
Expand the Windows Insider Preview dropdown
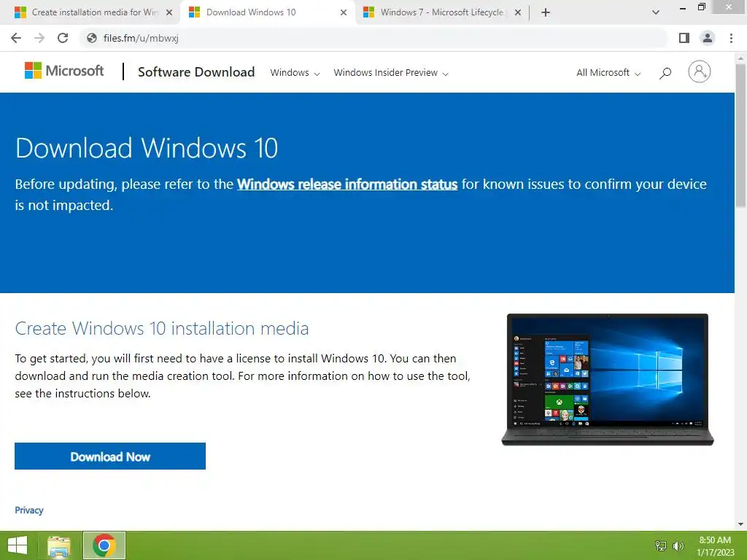(x=391, y=73)
